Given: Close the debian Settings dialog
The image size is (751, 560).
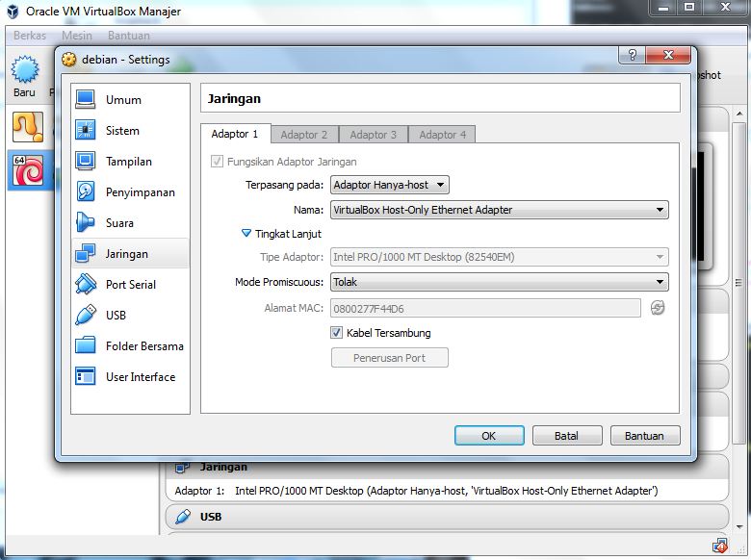Looking at the screenshot, I should coord(668,55).
